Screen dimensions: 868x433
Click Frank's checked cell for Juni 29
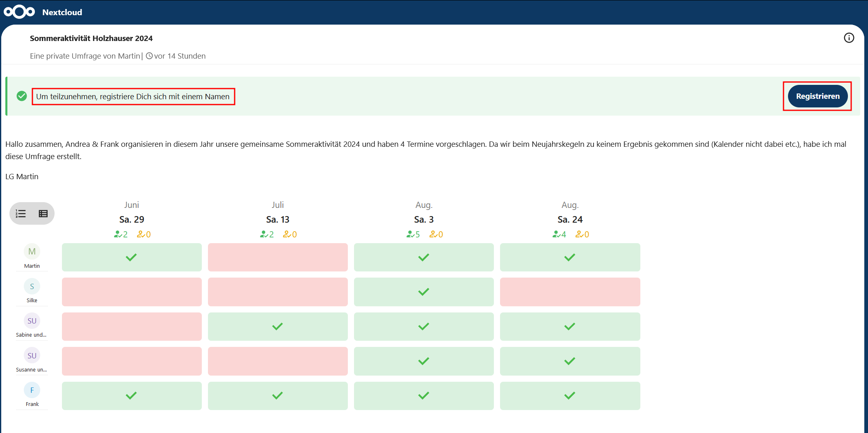coord(132,396)
